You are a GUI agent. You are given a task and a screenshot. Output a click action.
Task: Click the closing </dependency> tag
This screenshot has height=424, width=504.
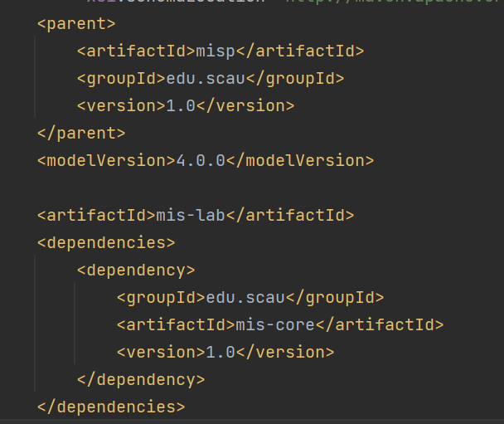(141, 380)
